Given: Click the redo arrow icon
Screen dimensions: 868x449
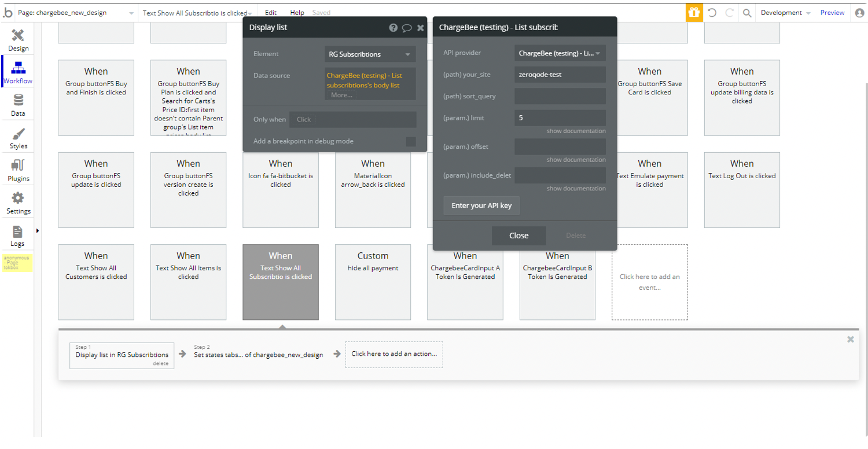Looking at the screenshot, I should pyautogui.click(x=730, y=13).
